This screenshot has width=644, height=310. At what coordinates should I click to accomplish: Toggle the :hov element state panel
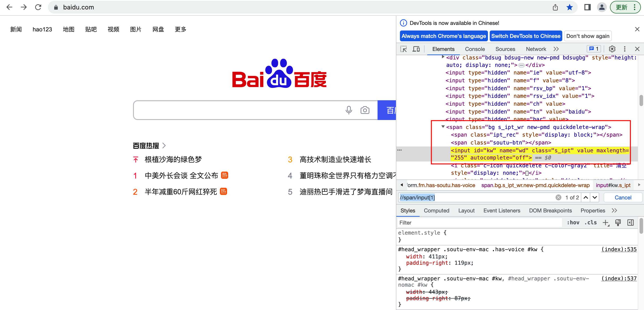click(573, 222)
